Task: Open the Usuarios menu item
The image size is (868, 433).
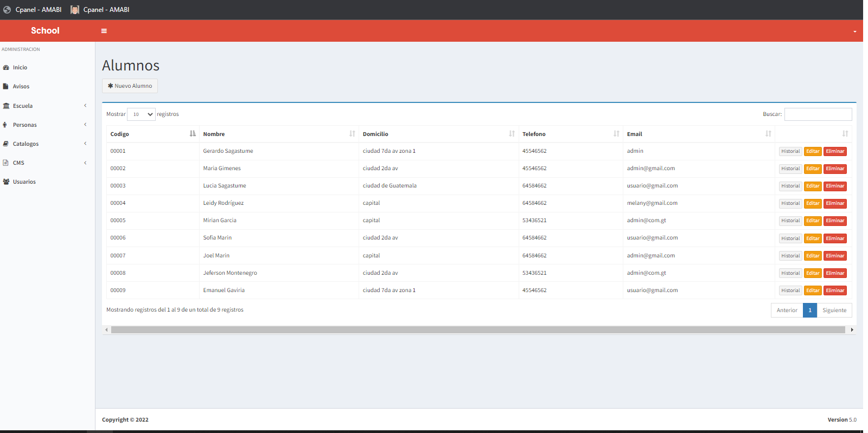Action: (x=47, y=182)
